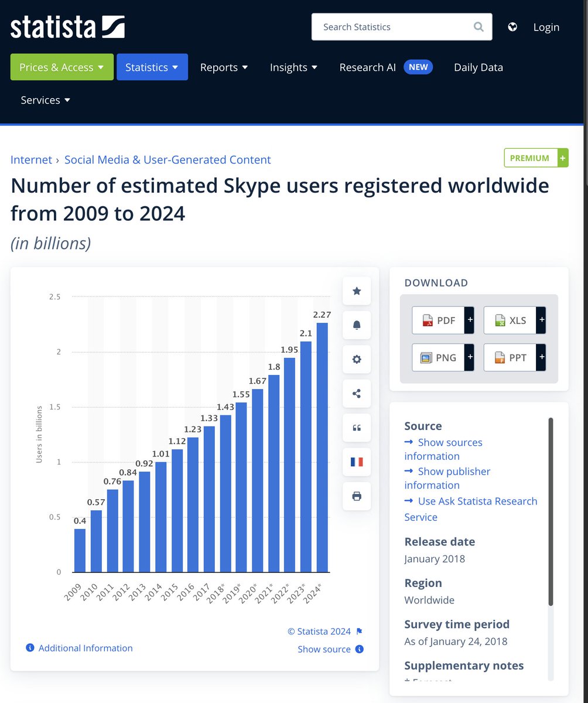Open Research AI page
588x703 pixels.
pyautogui.click(x=368, y=67)
